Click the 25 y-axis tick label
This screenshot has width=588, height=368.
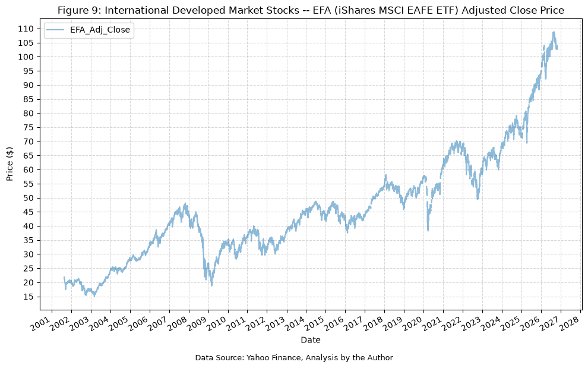28,269
